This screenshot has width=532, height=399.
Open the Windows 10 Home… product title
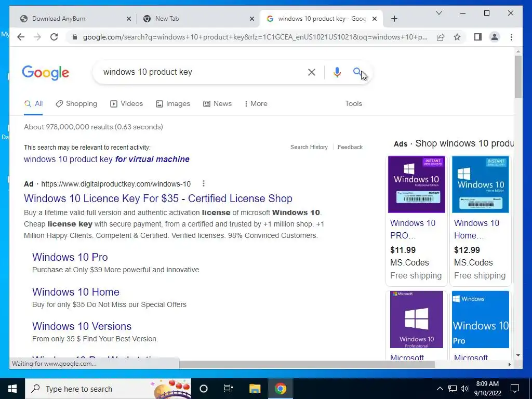coord(477,229)
